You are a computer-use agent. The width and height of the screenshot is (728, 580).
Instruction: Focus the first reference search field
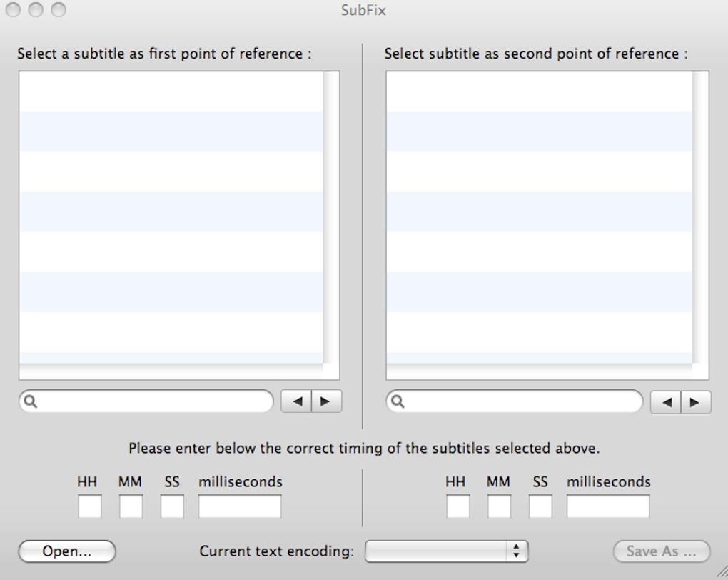coord(153,401)
